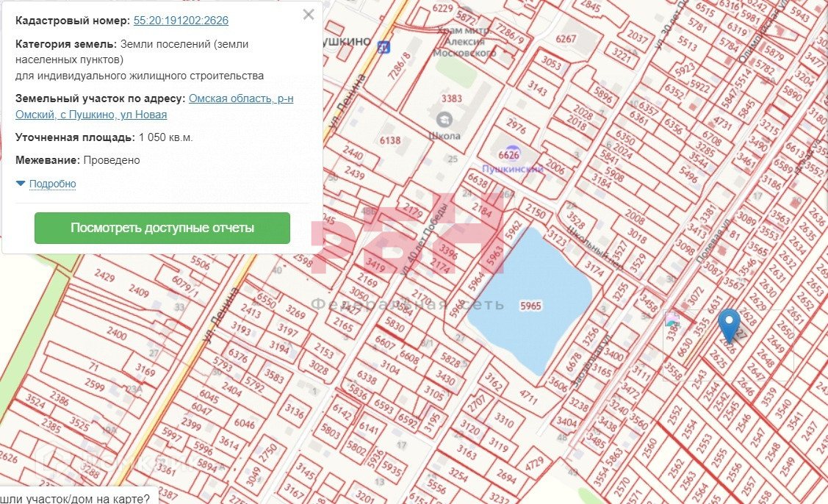Select parcel 3254 on the map

click(x=458, y=474)
